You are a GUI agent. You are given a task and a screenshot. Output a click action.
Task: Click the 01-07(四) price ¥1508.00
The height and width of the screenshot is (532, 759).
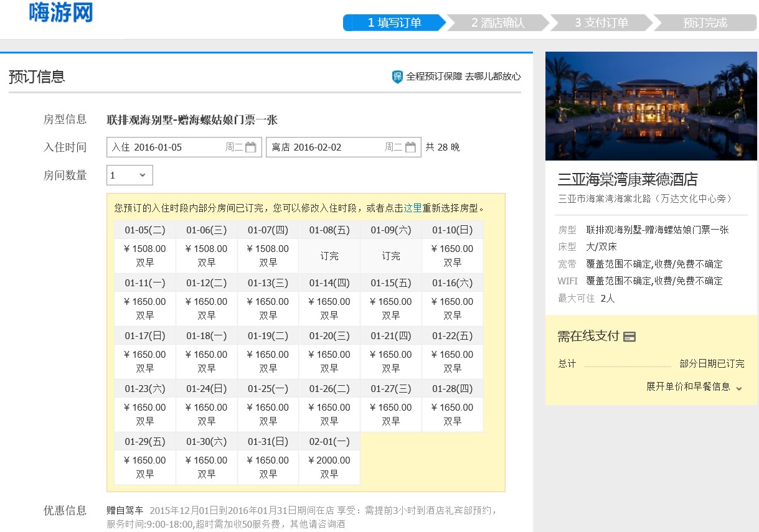pyautogui.click(x=268, y=248)
